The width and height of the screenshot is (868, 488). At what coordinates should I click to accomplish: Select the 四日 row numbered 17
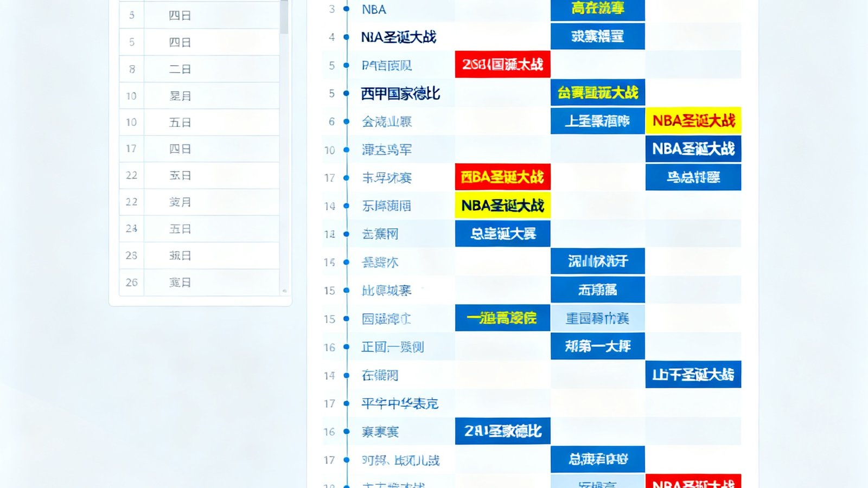199,149
